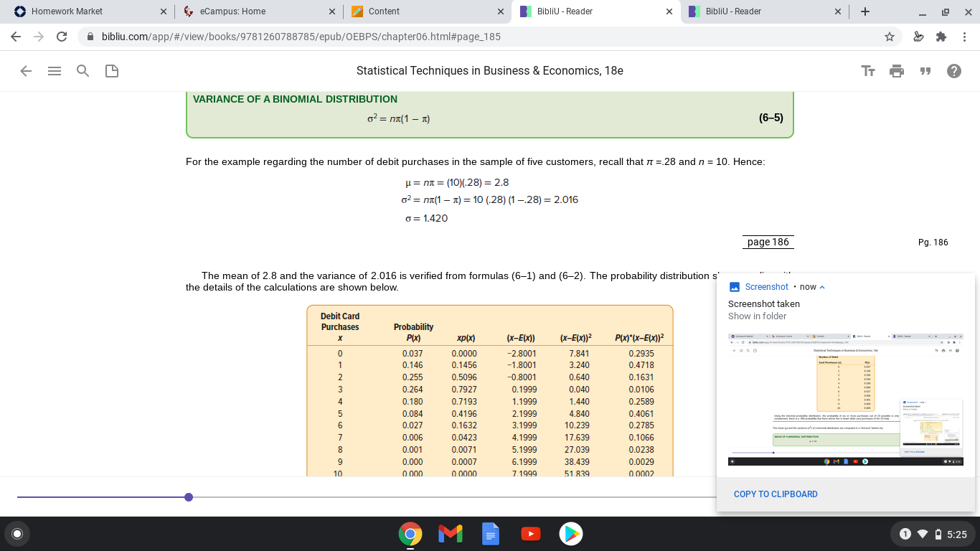This screenshot has height=551, width=980.
Task: Click table value 0.2935
Action: pyautogui.click(x=641, y=353)
